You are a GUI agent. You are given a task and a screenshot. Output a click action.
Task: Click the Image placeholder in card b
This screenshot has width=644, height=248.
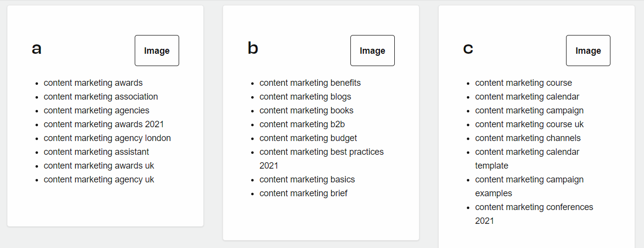[373, 50]
